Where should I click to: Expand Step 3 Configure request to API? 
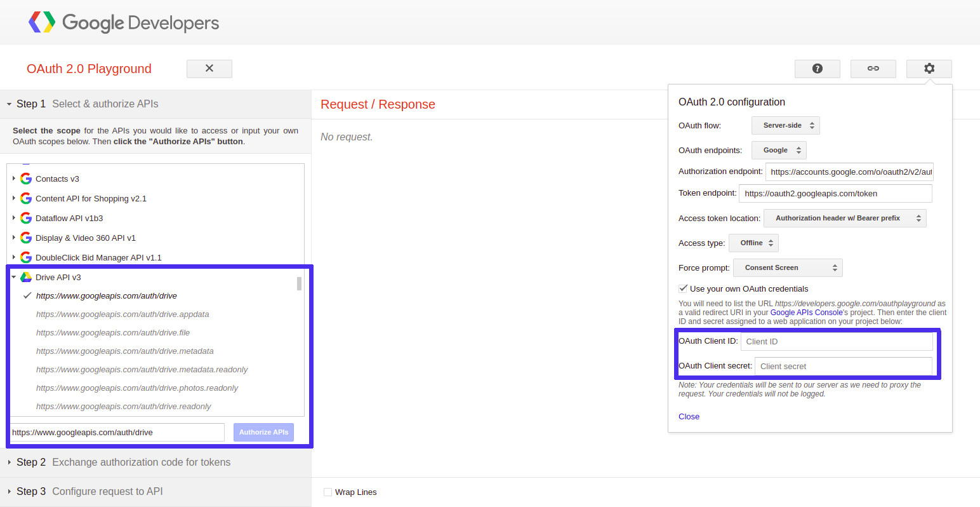pos(156,491)
